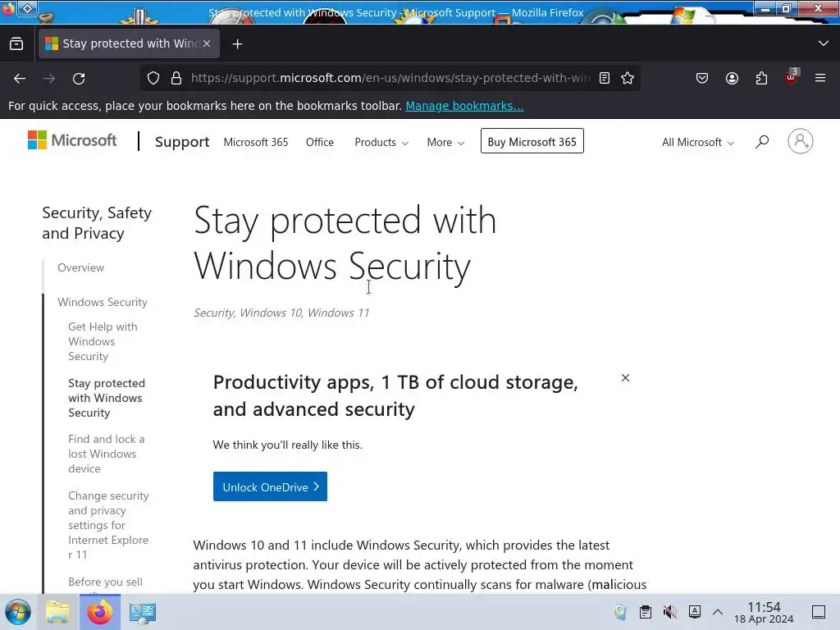Open the Microsoft Support search icon
This screenshot has height=630, width=840.
(762, 141)
